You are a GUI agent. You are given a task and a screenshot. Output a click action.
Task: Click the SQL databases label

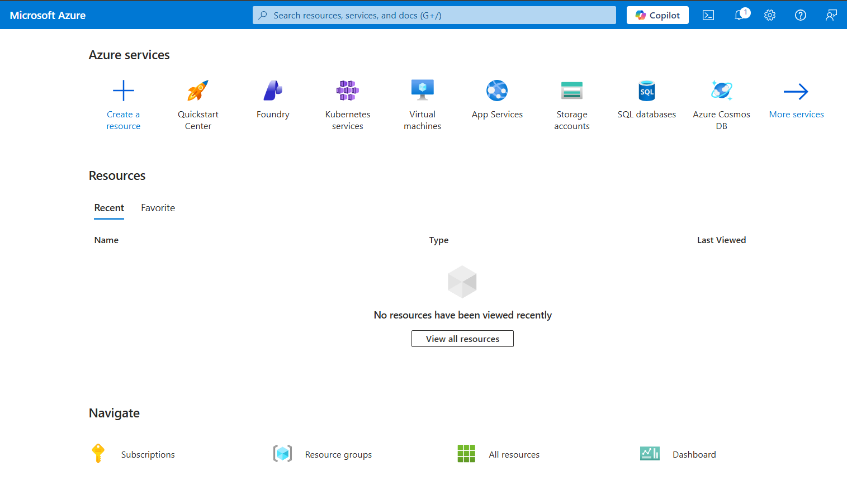pos(647,114)
